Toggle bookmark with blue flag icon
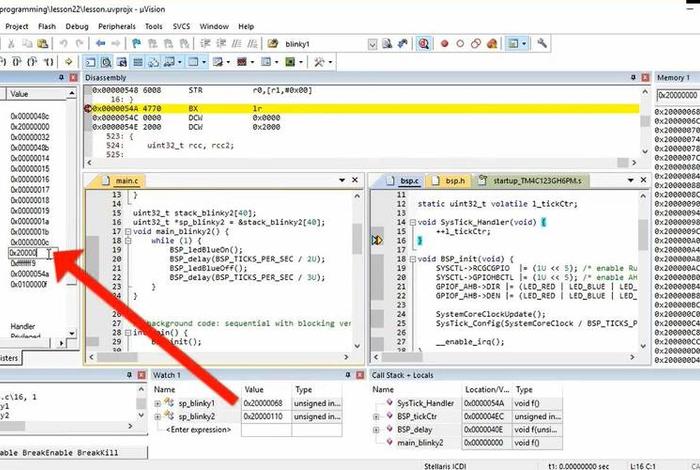Image resolution: width=700 pixels, height=470 pixels. click(x=137, y=44)
